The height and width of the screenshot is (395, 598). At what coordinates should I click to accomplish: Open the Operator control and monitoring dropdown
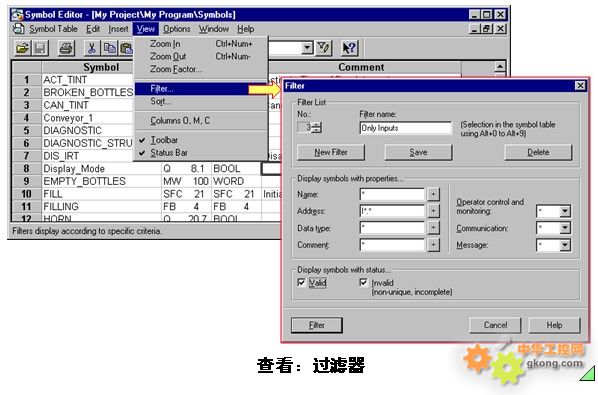tap(565, 211)
